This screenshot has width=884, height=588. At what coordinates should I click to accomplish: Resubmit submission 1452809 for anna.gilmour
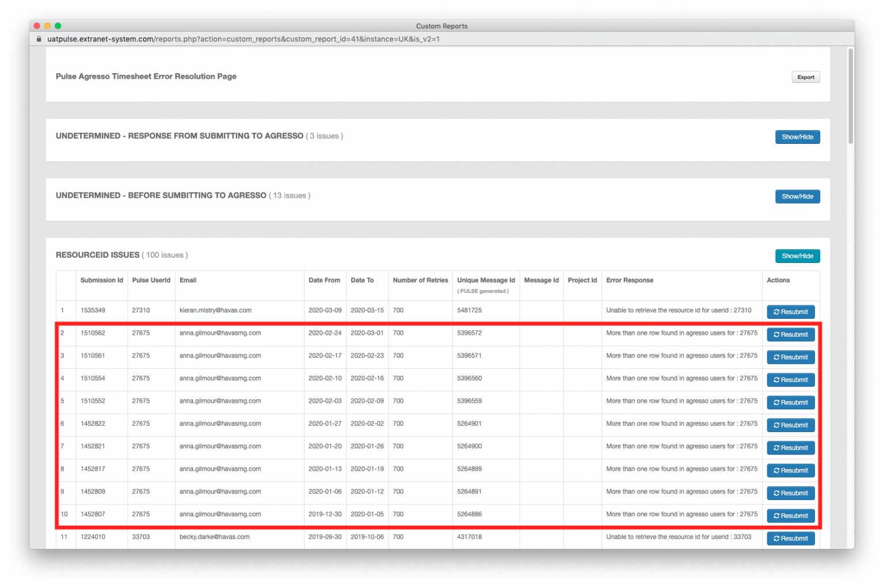pos(791,493)
